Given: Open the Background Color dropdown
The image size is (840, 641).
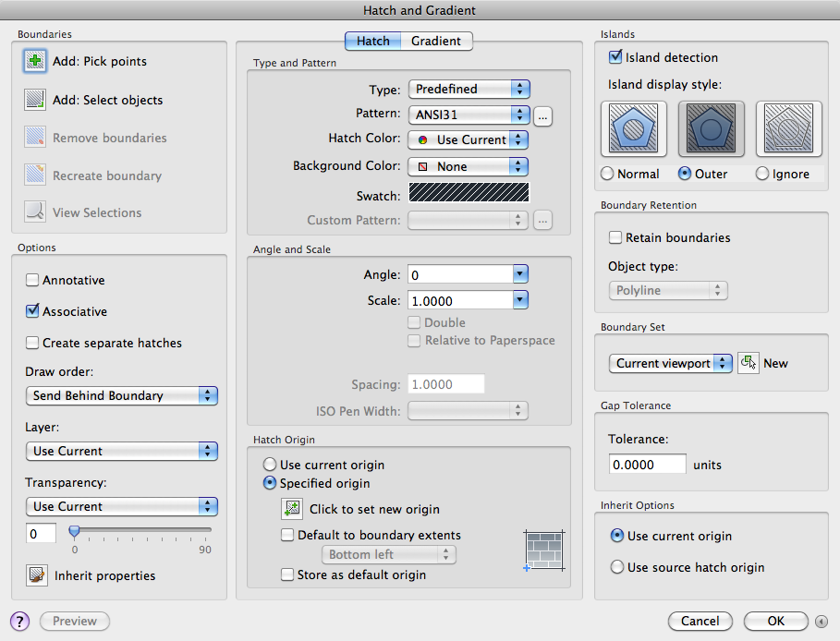Looking at the screenshot, I should pyautogui.click(x=468, y=166).
